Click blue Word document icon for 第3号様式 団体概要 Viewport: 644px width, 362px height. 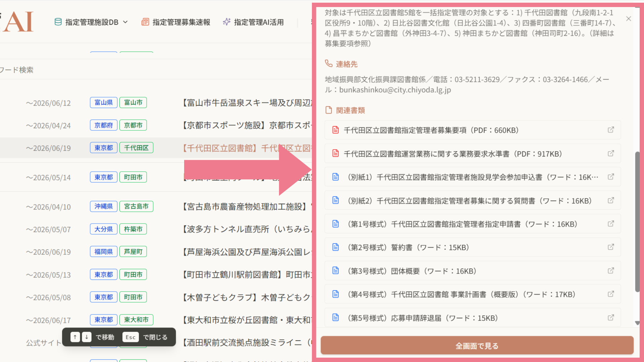335,271
